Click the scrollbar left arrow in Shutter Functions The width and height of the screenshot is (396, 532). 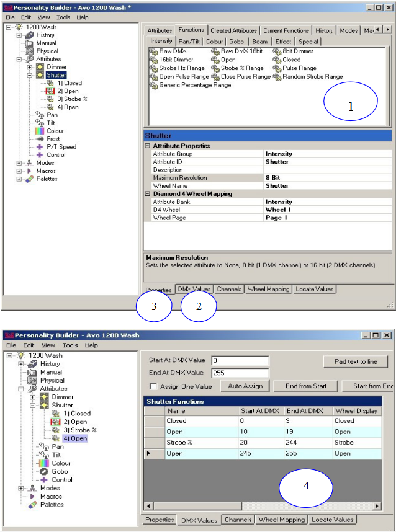point(148,506)
